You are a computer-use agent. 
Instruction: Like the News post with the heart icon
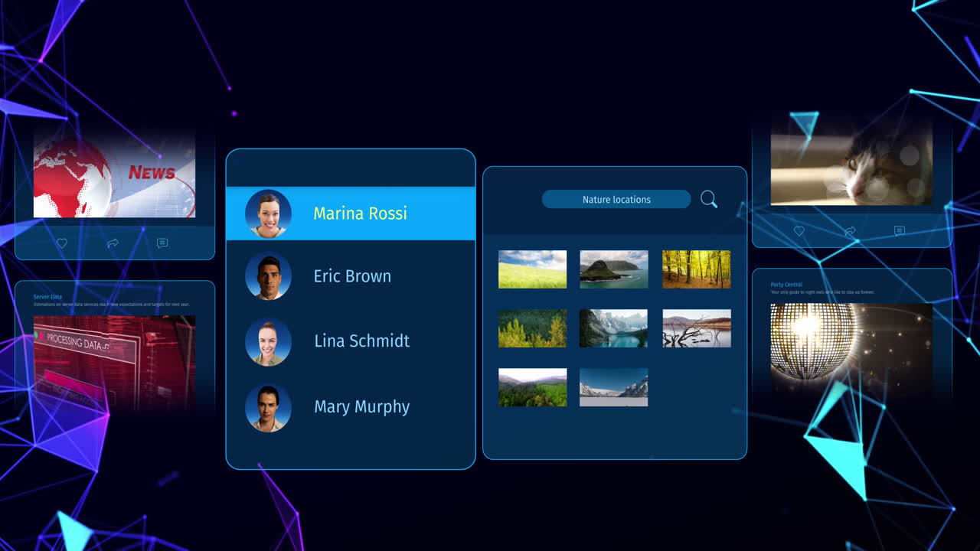62,243
